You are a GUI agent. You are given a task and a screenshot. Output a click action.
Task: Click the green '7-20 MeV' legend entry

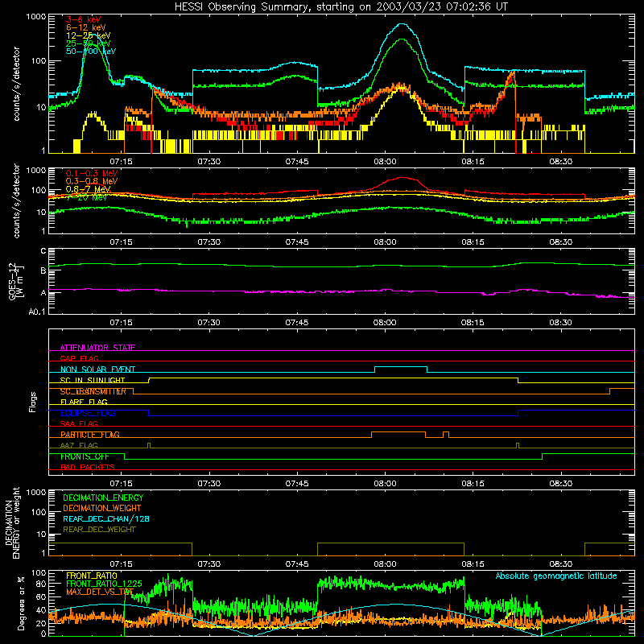87,197
